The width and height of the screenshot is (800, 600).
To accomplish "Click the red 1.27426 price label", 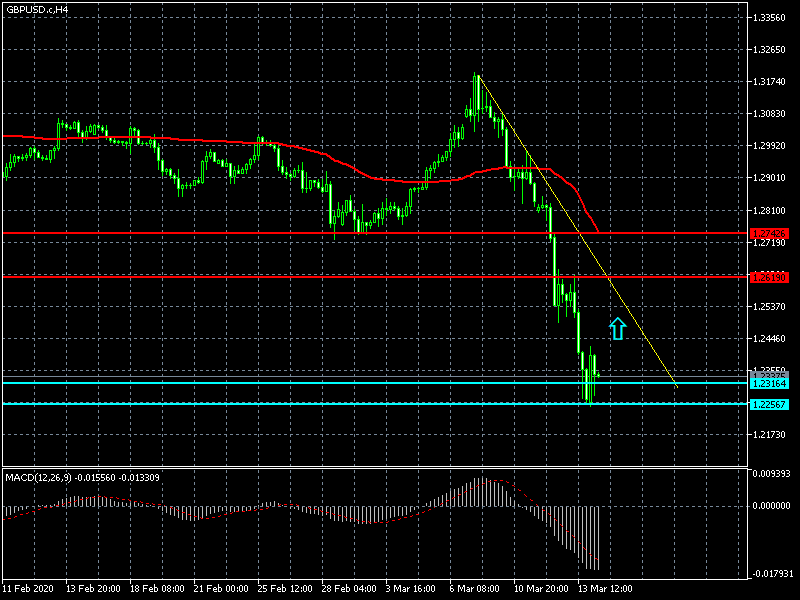I will tap(769, 233).
